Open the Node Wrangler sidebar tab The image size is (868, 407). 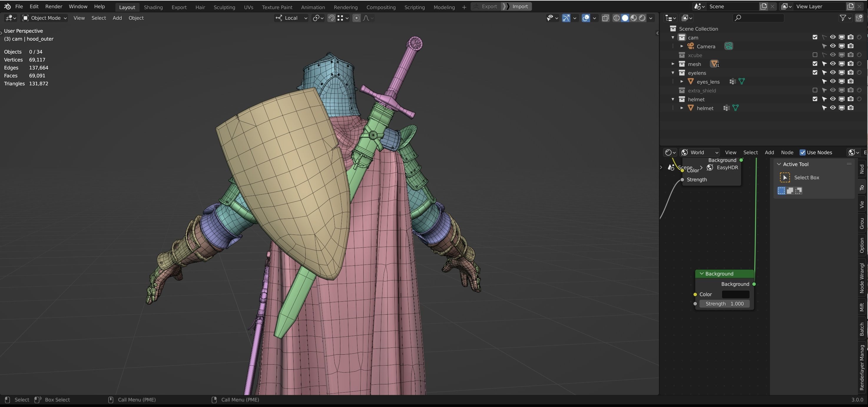(x=862, y=278)
